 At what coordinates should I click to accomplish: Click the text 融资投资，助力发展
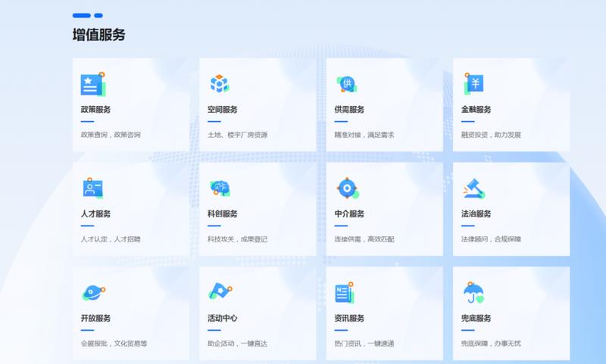(491, 135)
